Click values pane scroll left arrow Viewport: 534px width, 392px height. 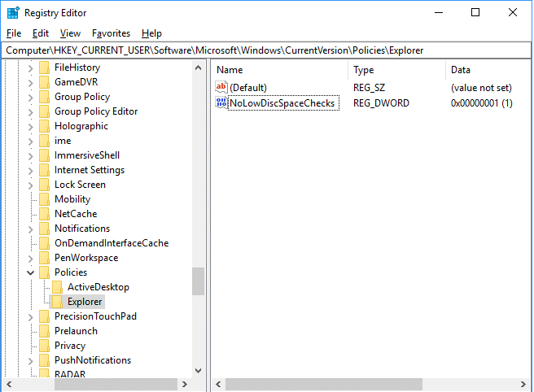click(x=218, y=384)
